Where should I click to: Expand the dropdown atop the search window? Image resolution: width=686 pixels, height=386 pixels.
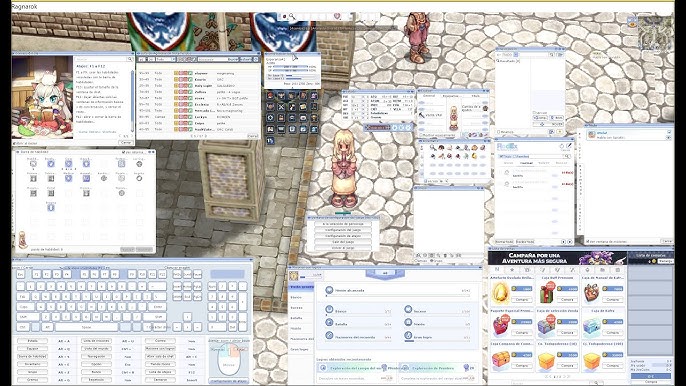pos(516,55)
